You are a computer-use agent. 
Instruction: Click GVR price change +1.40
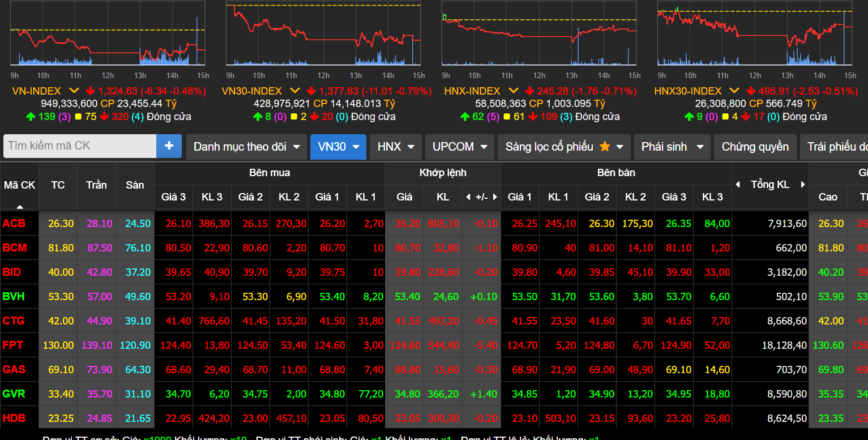coord(484,394)
